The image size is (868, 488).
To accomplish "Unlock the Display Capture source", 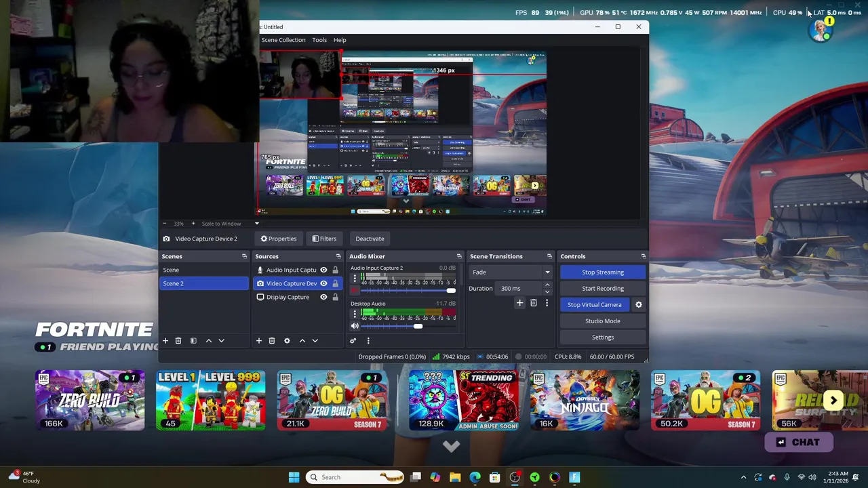I will pyautogui.click(x=335, y=297).
